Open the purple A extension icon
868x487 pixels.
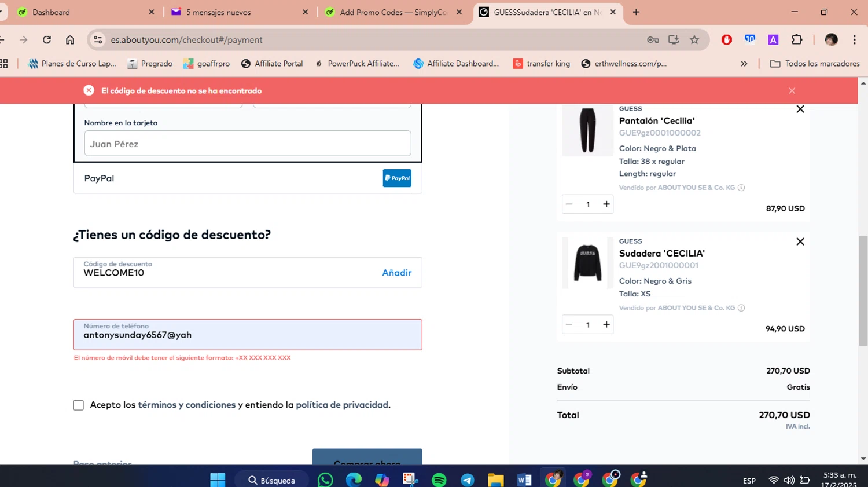click(773, 40)
